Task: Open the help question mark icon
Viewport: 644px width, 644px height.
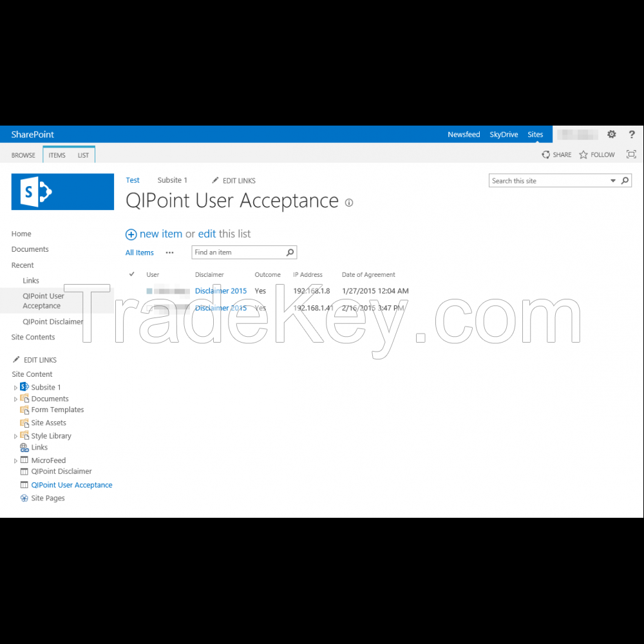Action: point(632,135)
